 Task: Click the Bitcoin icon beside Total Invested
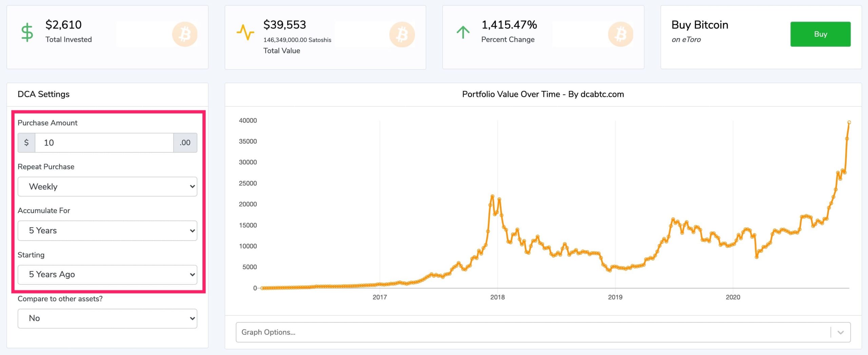[185, 34]
